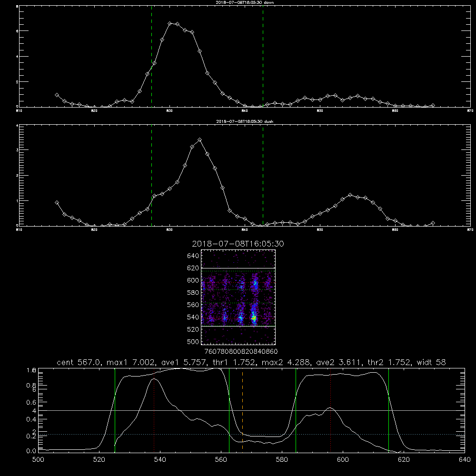The width and height of the screenshot is (476, 476).
Task: Click x-axis label 830 under dawn plot
Action: click(169, 111)
